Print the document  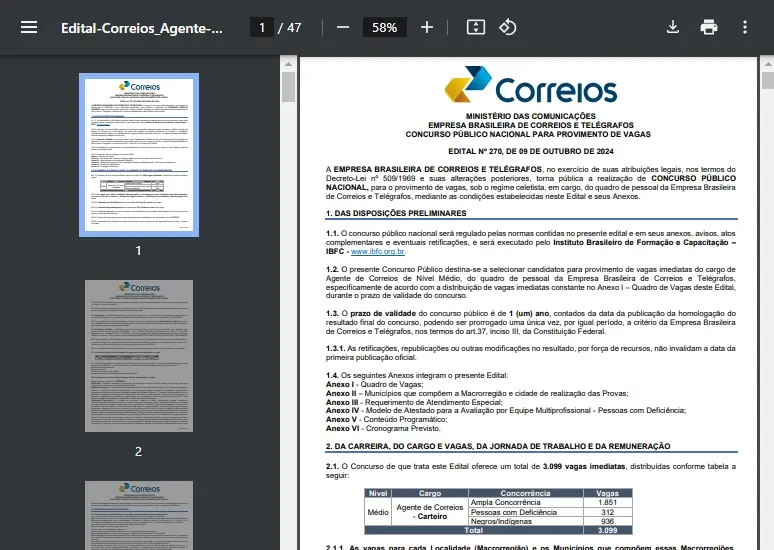(709, 27)
